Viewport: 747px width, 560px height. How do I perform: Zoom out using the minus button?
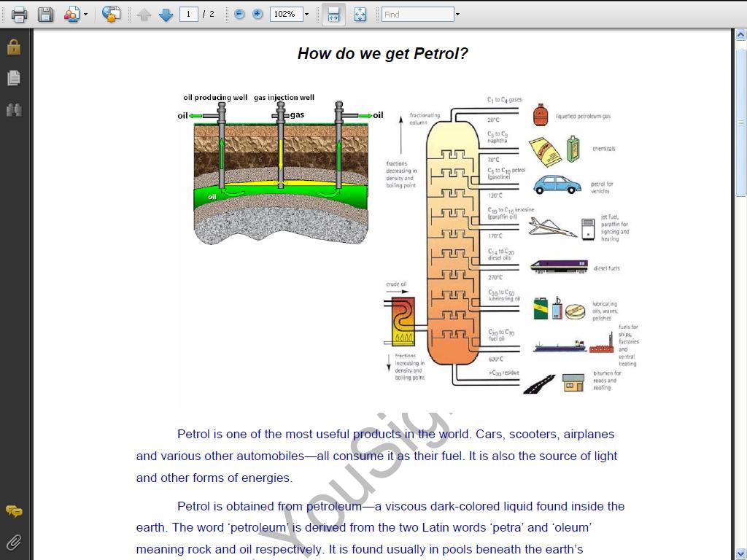[239, 14]
